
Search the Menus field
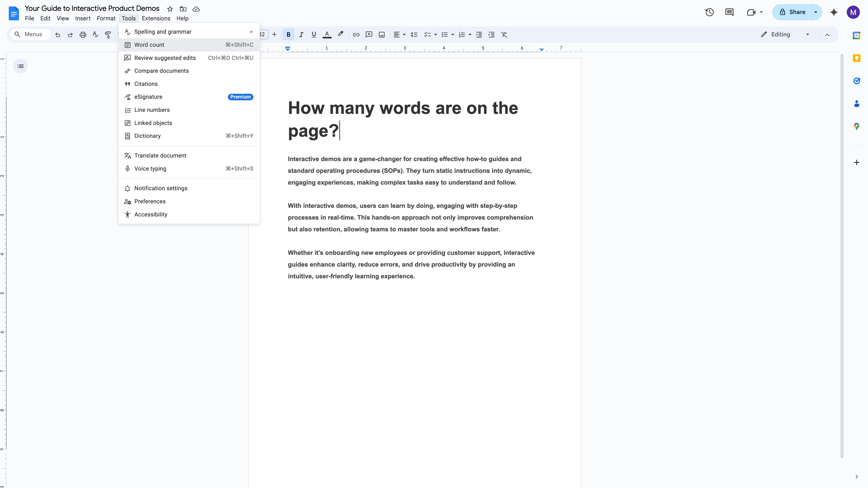tap(30, 34)
